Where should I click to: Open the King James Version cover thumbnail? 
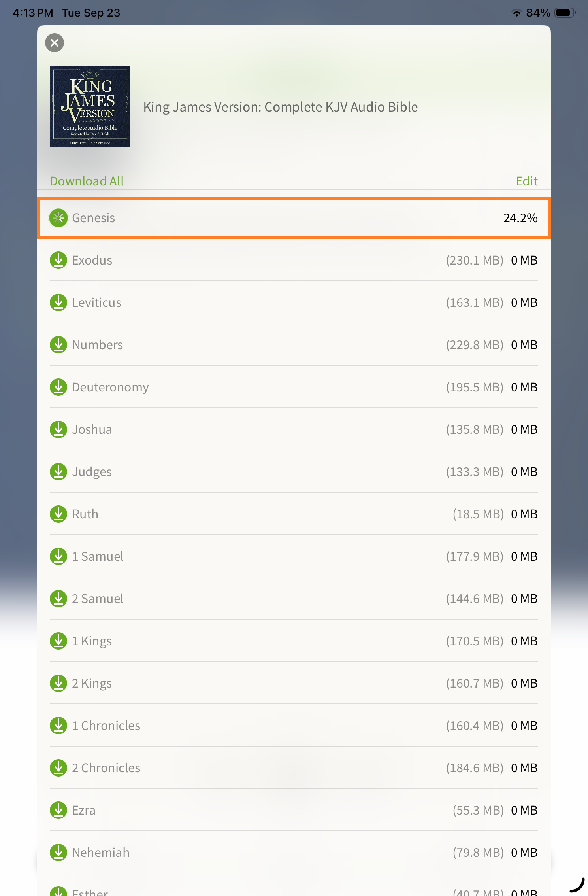click(x=90, y=107)
